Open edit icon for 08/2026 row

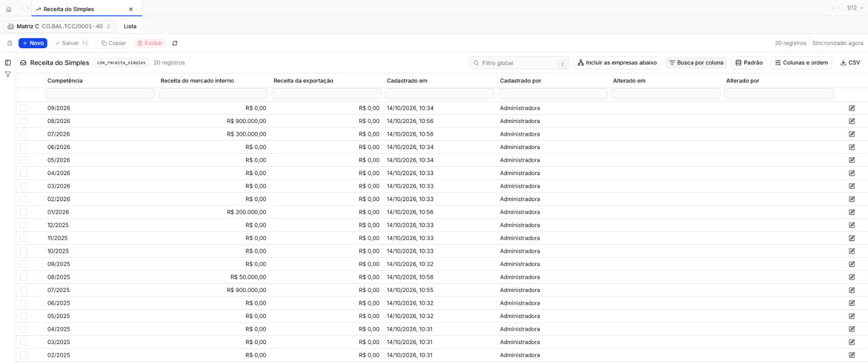851,121
